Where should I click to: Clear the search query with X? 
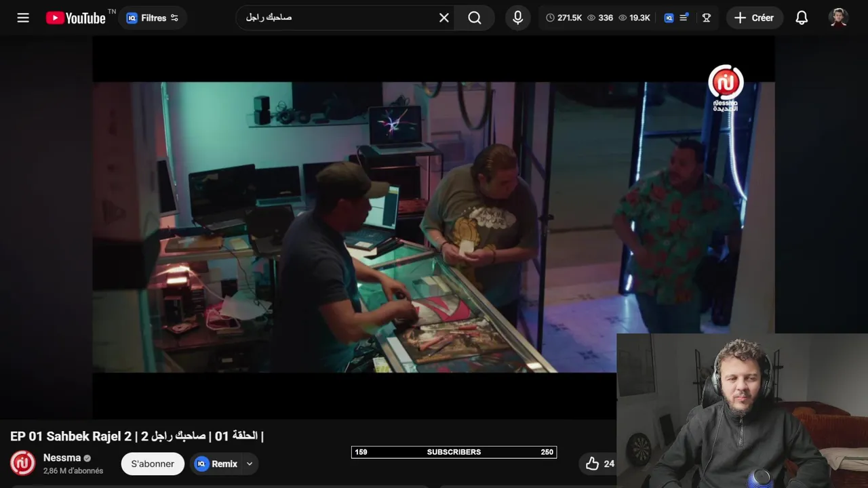444,18
